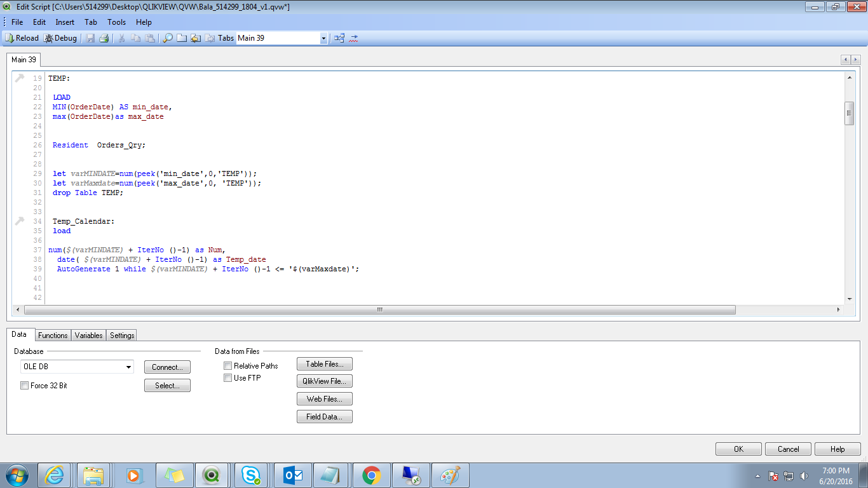
Task: Open Skype from taskbar
Action: [251, 475]
